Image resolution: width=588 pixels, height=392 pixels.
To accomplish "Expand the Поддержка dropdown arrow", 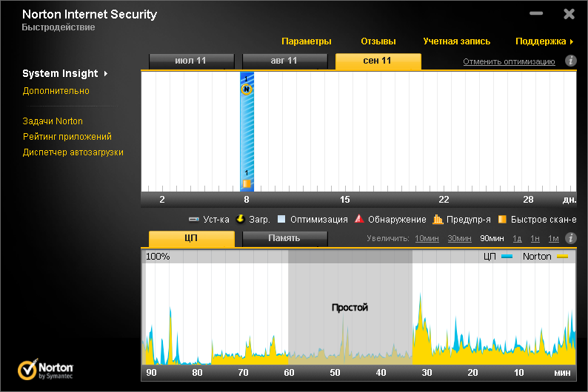I will click(x=572, y=42).
